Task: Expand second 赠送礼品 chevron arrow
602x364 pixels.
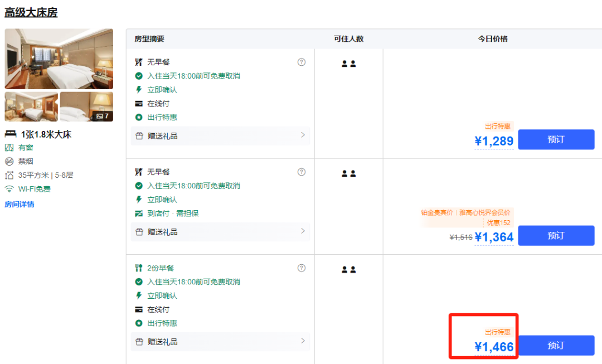Action: pyautogui.click(x=303, y=231)
